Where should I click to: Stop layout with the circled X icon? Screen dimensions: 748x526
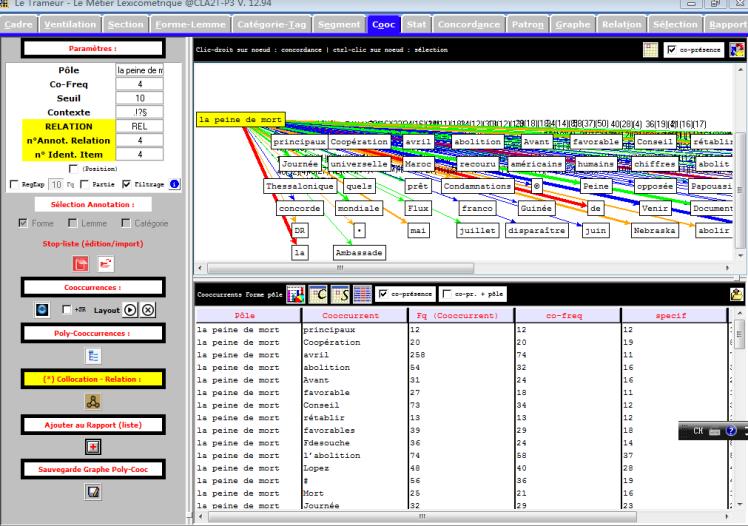tap(148, 310)
